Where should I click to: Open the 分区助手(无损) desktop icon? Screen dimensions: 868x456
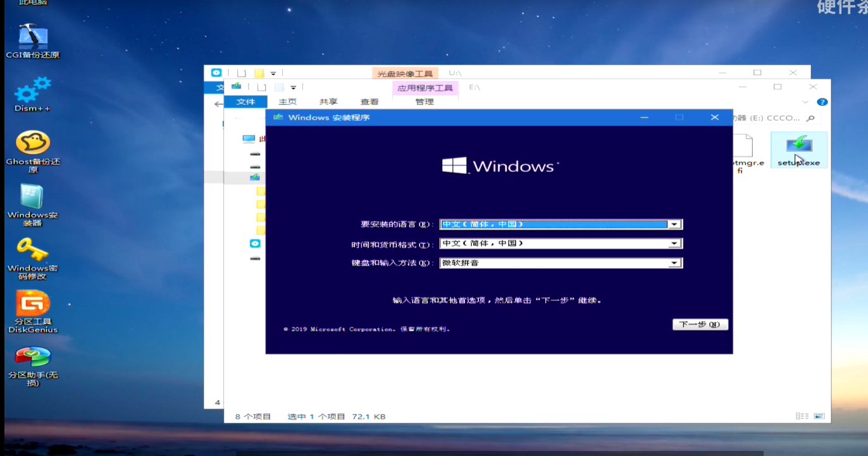point(32,366)
